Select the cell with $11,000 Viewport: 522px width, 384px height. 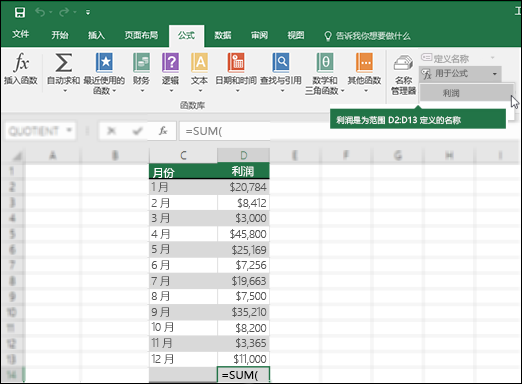click(243, 359)
